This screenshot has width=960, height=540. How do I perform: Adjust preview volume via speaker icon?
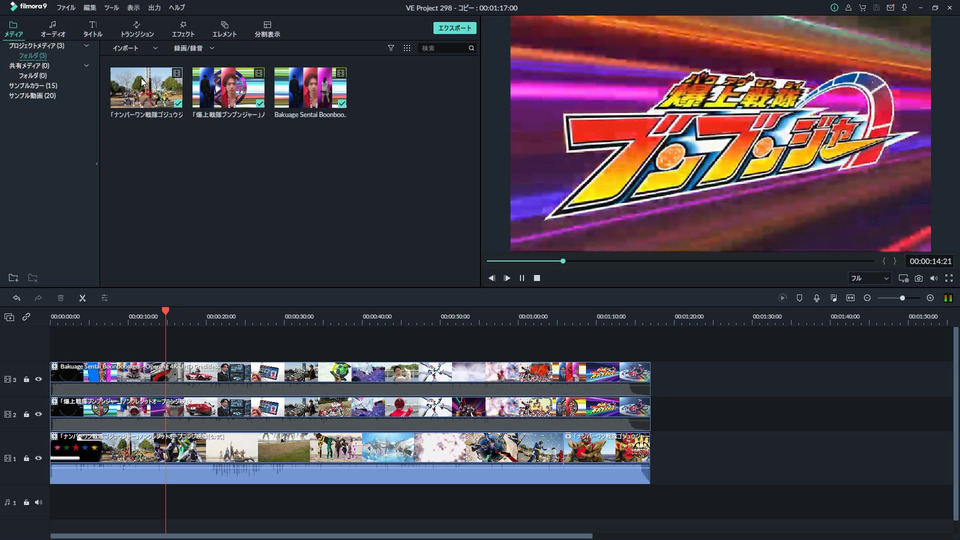[x=934, y=279]
